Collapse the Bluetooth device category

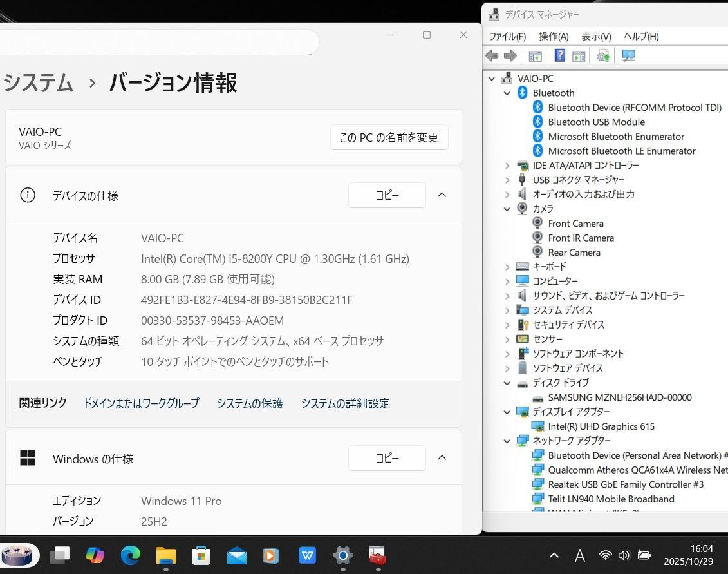pos(507,93)
